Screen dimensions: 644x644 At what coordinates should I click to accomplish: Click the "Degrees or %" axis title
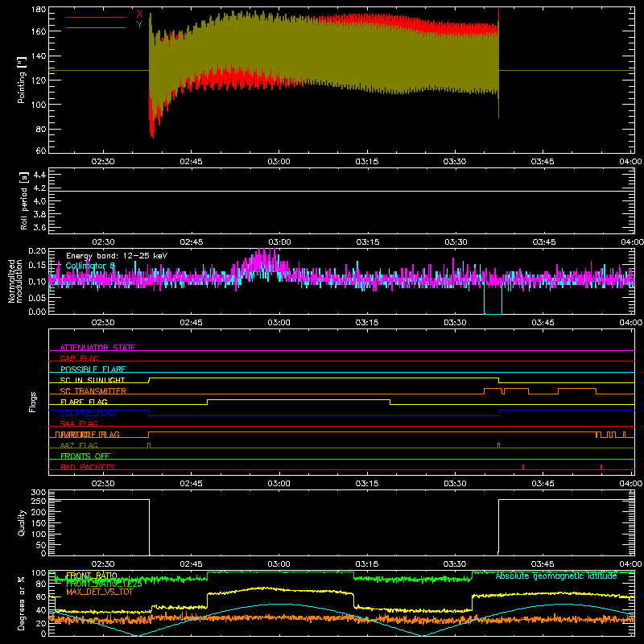pyautogui.click(x=22, y=603)
